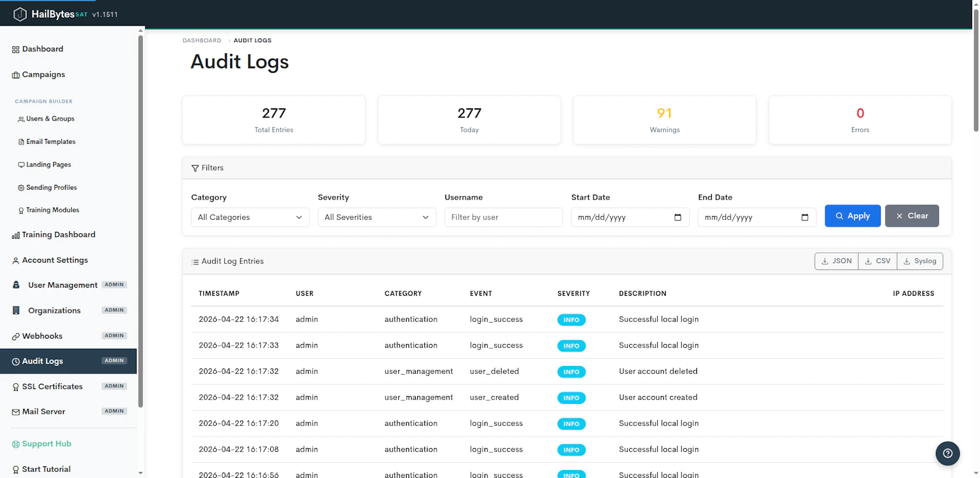
Task: Click 'User account deleted' description
Action: (658, 372)
